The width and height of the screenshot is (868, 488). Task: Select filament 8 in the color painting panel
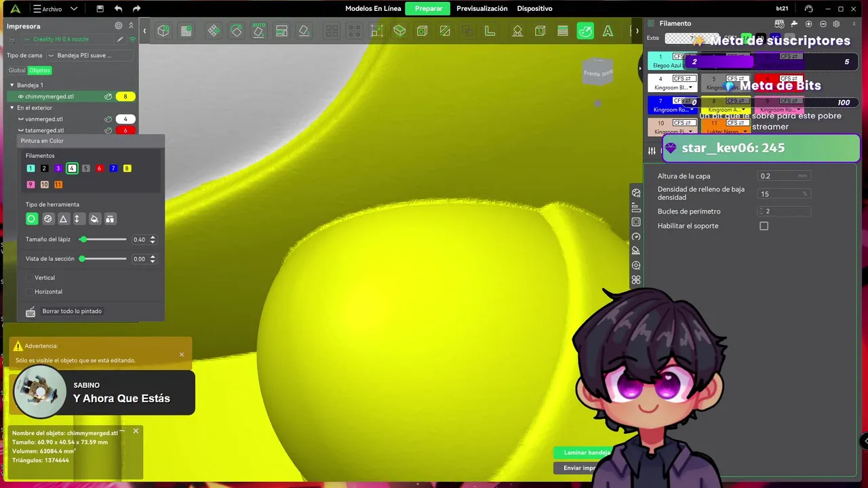pos(127,168)
